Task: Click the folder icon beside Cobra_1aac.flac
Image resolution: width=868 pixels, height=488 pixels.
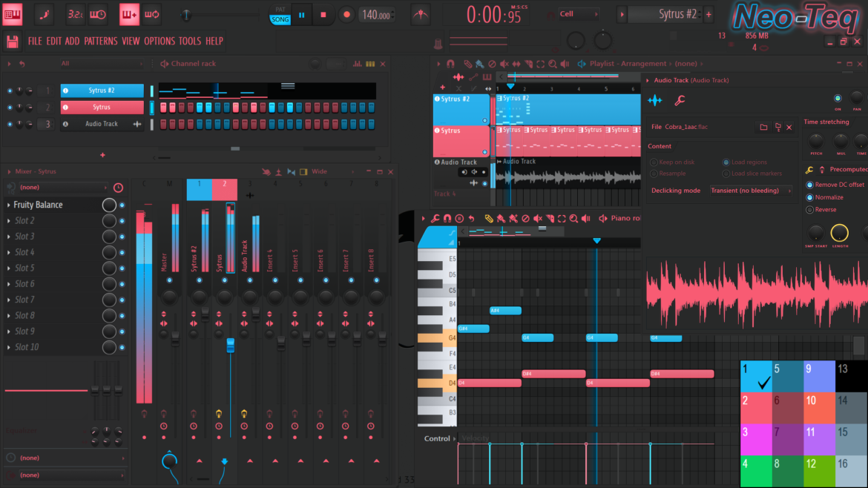Action: click(763, 128)
